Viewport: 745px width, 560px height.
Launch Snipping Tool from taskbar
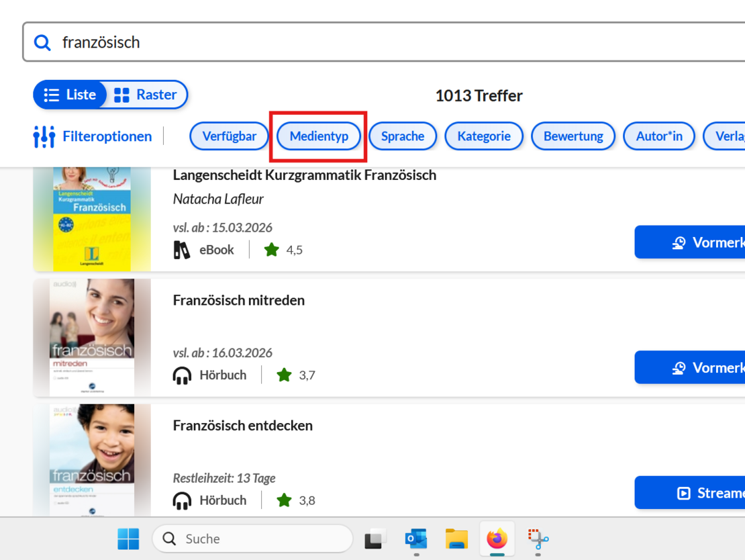(538, 539)
